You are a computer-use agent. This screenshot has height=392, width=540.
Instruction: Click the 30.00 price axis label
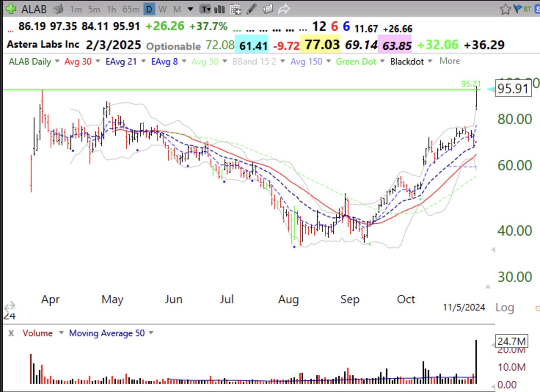(x=515, y=277)
